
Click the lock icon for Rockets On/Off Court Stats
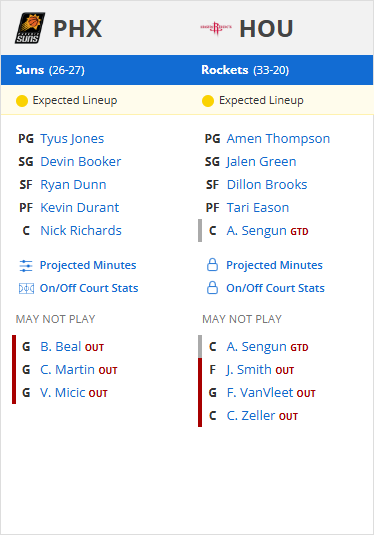212,288
